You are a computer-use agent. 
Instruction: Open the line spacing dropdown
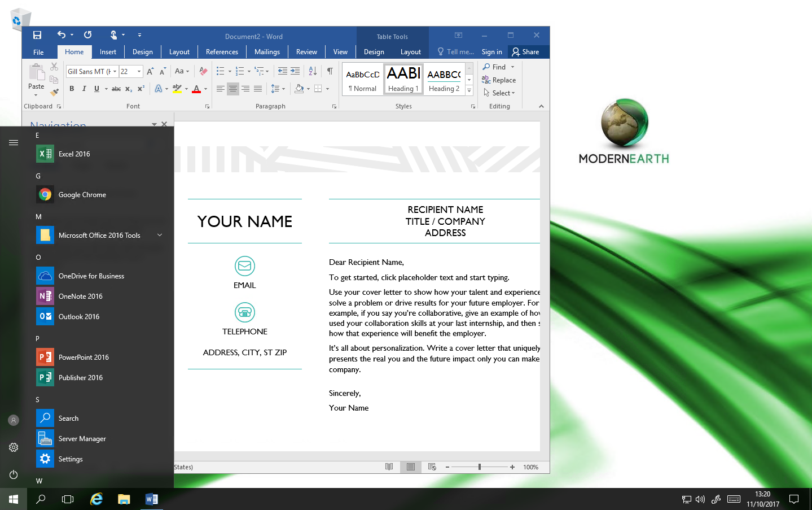(x=278, y=89)
